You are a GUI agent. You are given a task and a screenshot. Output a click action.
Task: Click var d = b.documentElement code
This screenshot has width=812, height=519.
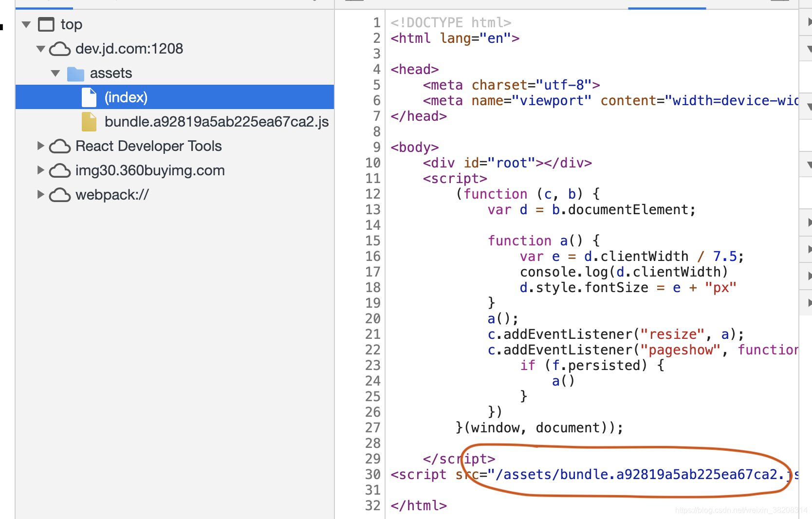pos(592,209)
